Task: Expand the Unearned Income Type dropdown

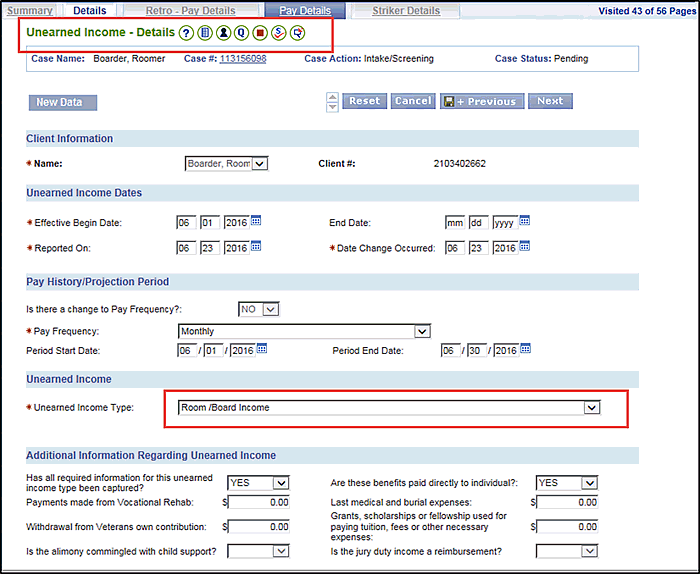Action: click(x=591, y=408)
